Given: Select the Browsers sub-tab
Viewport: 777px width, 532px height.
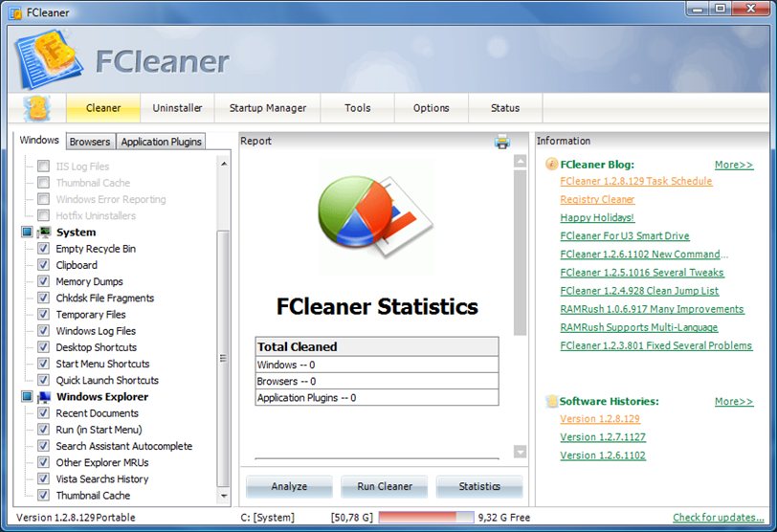Looking at the screenshot, I should coord(90,142).
